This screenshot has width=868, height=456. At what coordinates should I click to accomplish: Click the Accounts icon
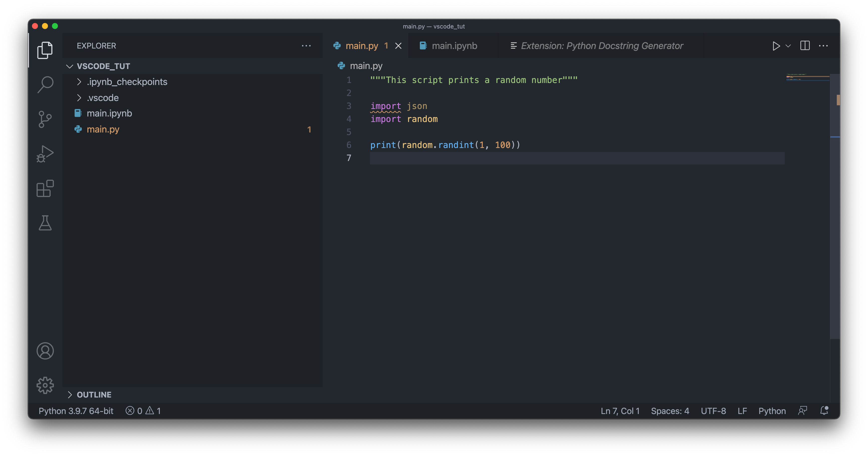click(x=45, y=351)
